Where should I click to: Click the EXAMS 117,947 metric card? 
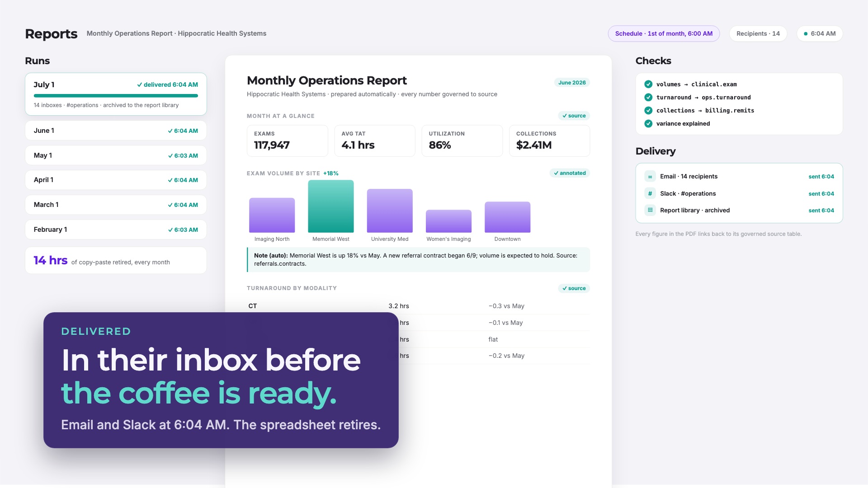[x=288, y=141]
